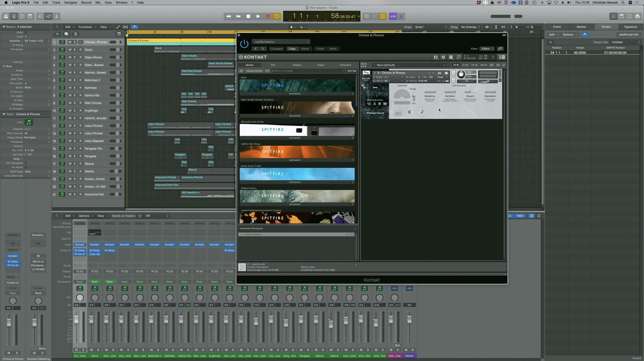Mute the Glock track
The image size is (644, 361).
[70, 50]
